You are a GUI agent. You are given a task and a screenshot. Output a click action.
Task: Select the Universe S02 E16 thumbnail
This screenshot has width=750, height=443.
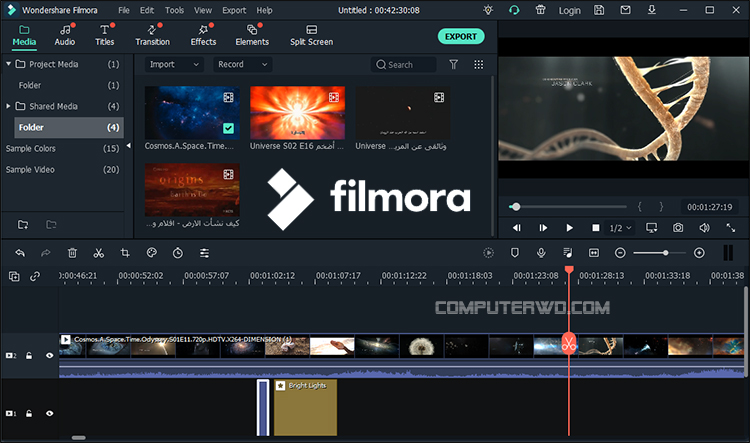pyautogui.click(x=297, y=113)
